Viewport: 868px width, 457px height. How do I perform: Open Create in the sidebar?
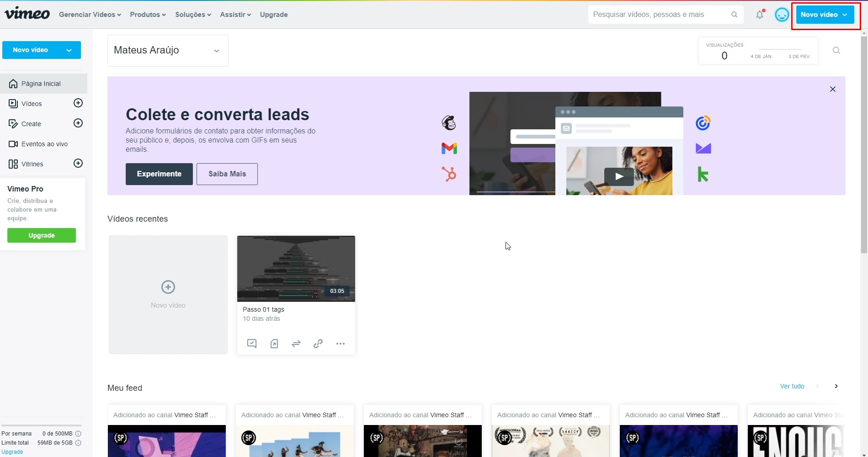coord(31,124)
